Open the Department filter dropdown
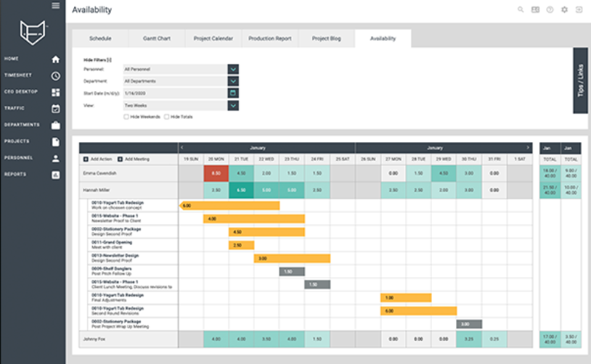The image size is (591, 364). point(233,81)
